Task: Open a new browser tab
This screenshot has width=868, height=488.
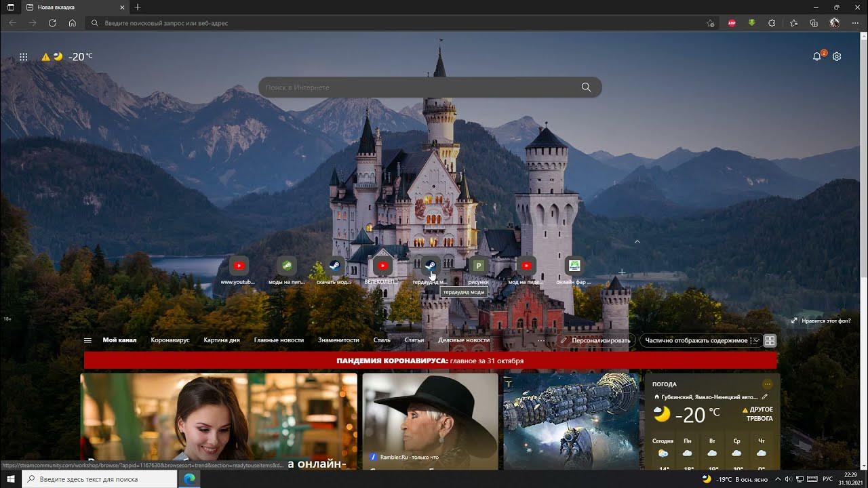Action: 138,7
